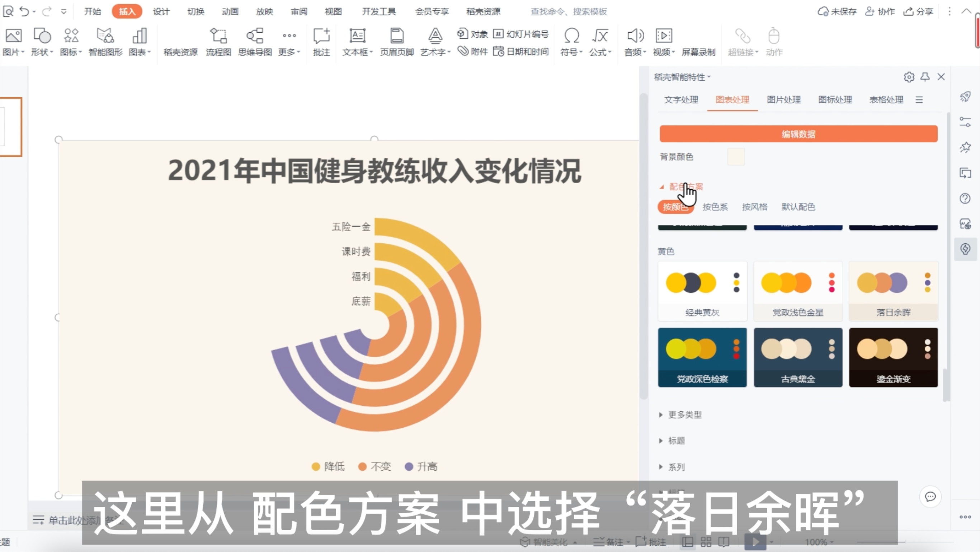The width and height of the screenshot is (980, 552).
Task: Select the 按风格 filter option
Action: [754, 207]
